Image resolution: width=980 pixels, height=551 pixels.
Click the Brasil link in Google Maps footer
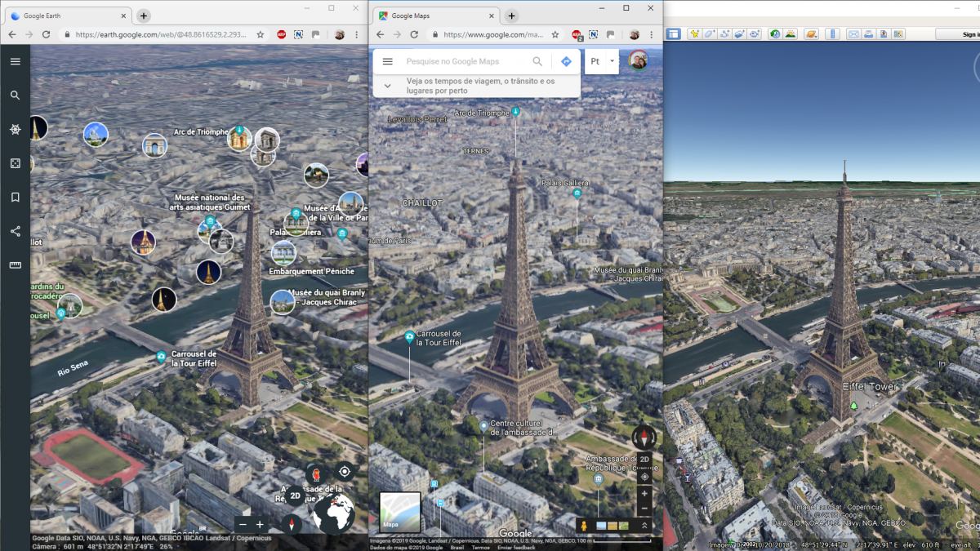(458, 547)
